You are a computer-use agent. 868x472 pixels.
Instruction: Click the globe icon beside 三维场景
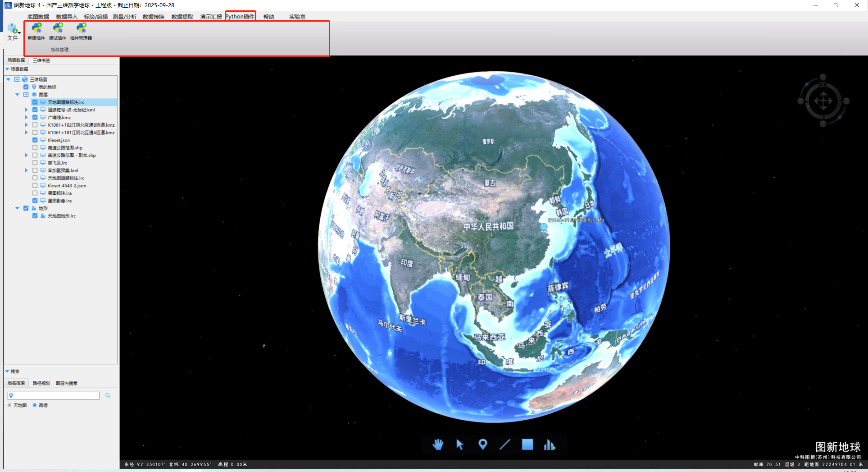click(x=25, y=79)
